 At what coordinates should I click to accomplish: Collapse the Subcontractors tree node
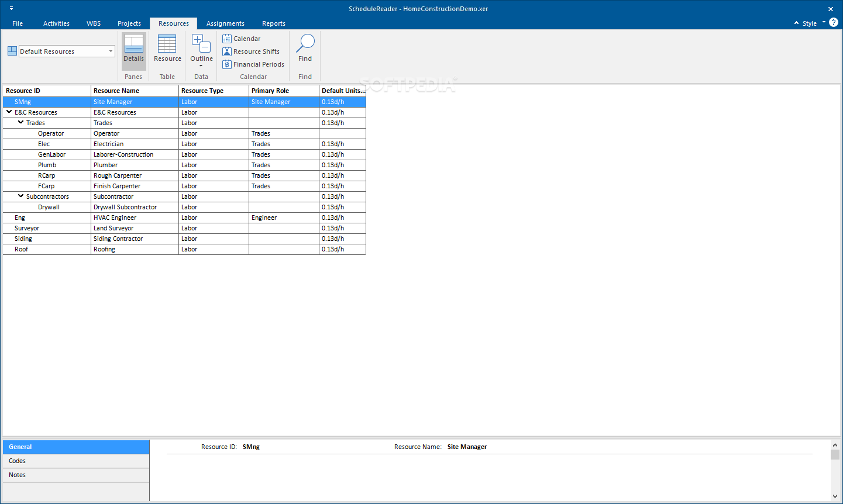21,196
